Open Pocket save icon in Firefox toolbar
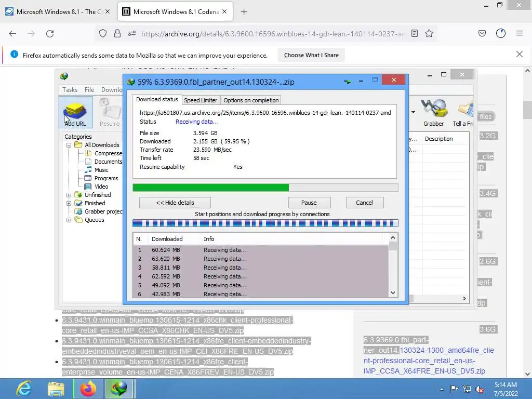Image resolution: width=532 pixels, height=399 pixels. [x=482, y=33]
